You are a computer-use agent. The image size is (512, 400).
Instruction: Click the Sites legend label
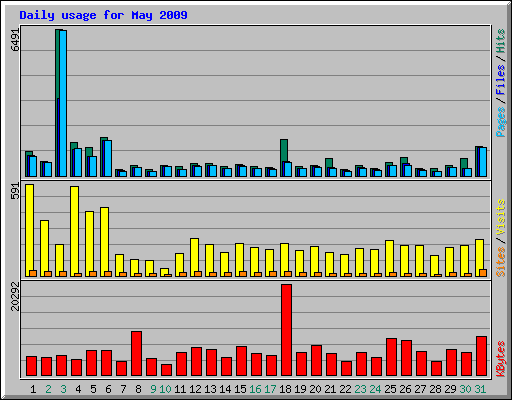(x=500, y=262)
